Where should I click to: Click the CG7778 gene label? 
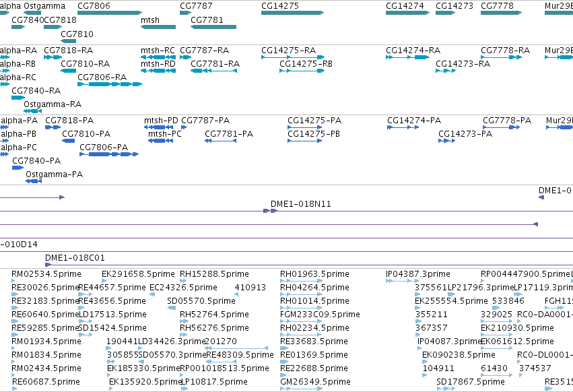[x=497, y=6]
